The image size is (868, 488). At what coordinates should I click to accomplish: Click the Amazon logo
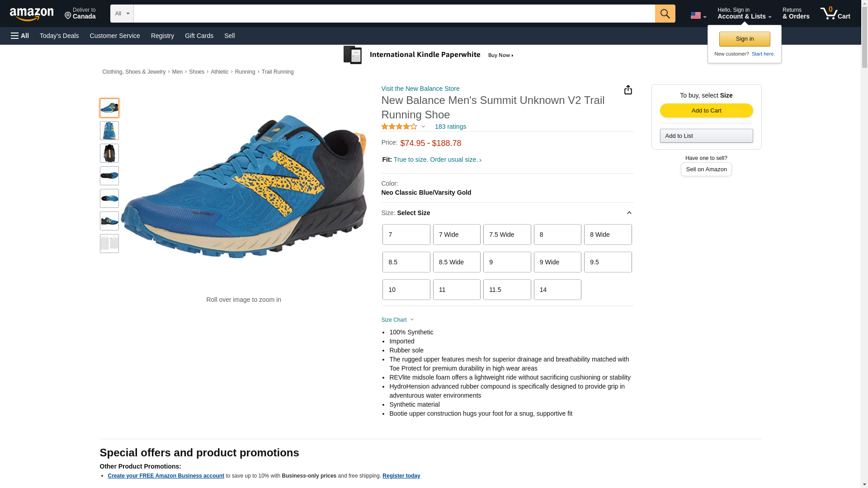(32, 14)
